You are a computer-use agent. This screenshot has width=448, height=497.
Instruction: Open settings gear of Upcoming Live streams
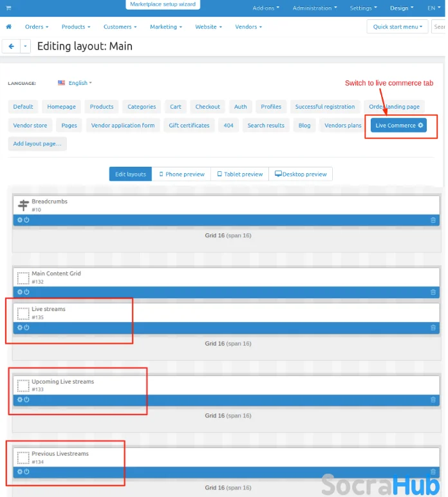click(x=20, y=400)
